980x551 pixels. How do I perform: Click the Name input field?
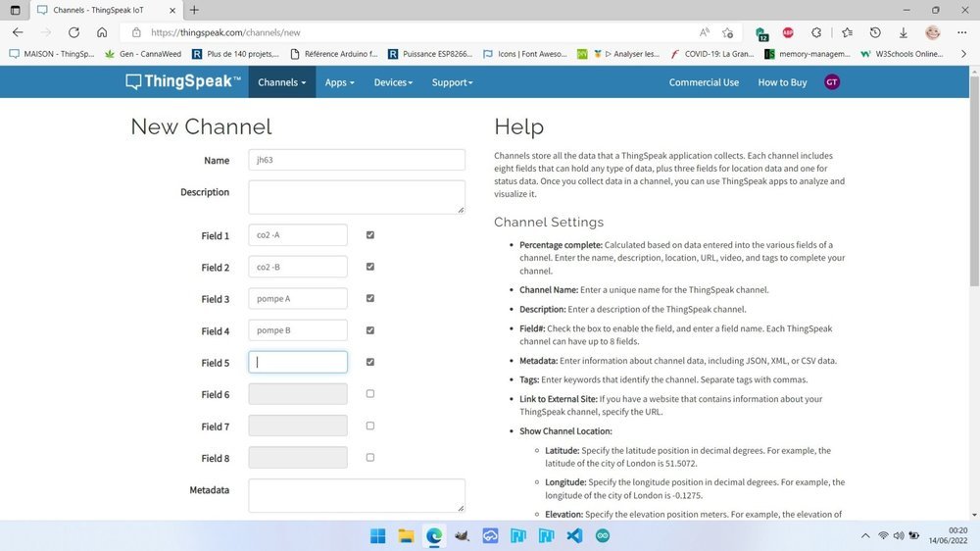pyautogui.click(x=357, y=160)
